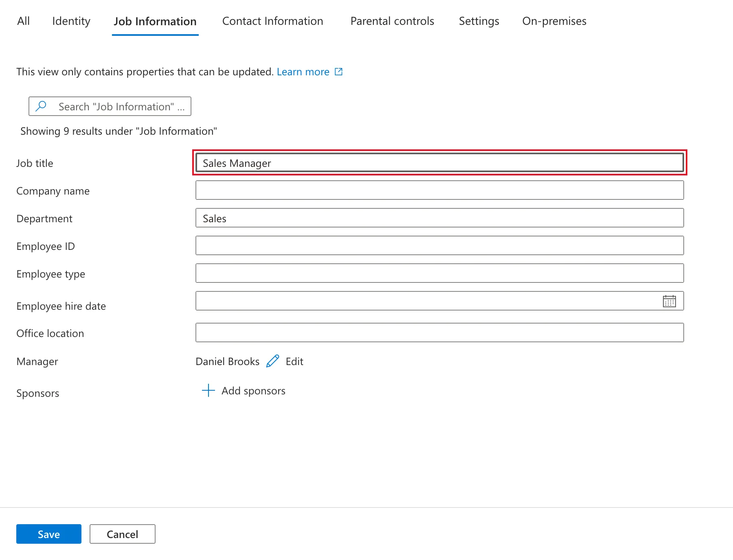The image size is (733, 560).
Task: Click the Company name input field
Action: 440,190
